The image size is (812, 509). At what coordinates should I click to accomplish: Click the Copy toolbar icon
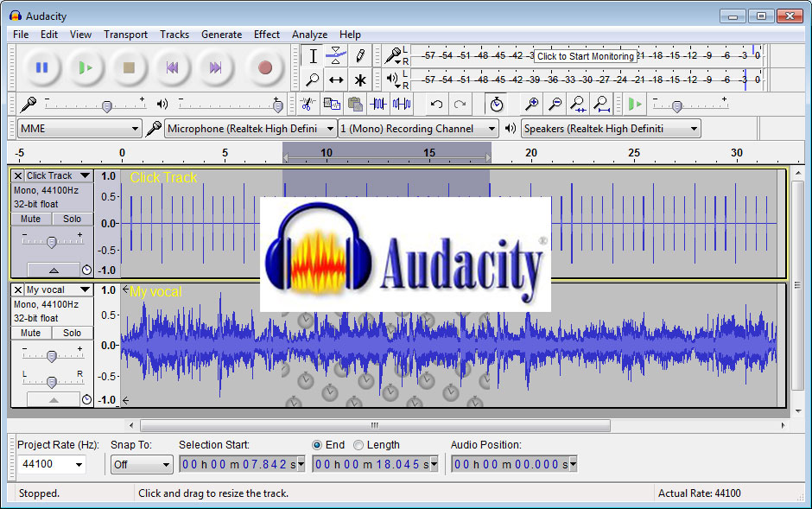click(x=332, y=104)
